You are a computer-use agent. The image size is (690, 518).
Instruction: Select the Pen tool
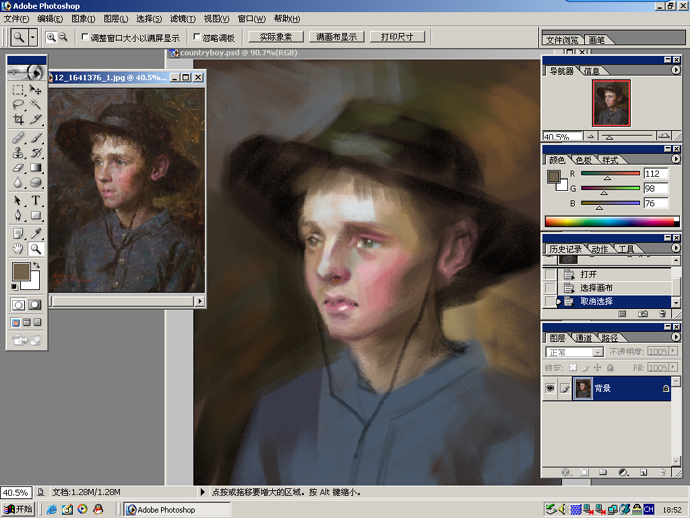(x=18, y=215)
